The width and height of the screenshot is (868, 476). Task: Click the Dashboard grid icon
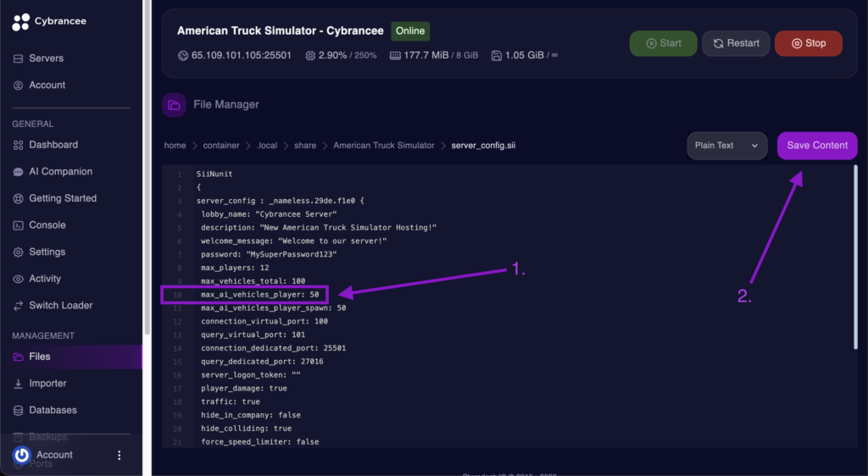(x=19, y=145)
